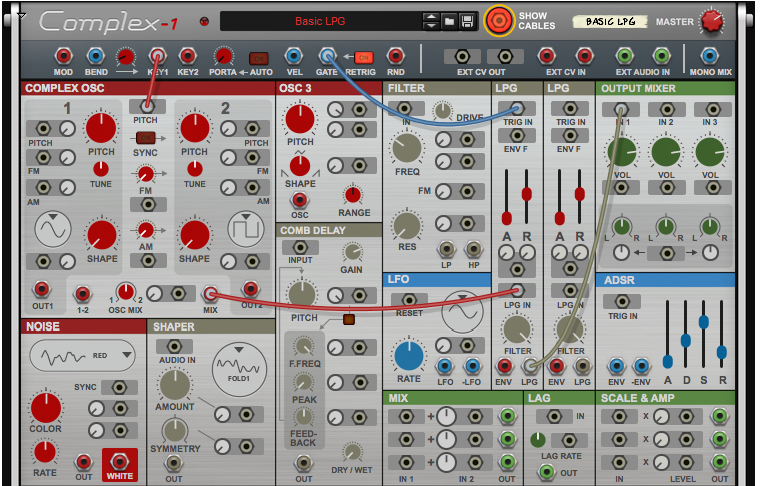Click the NOISE OUT red jack
760x486 pixels.
pos(84,462)
